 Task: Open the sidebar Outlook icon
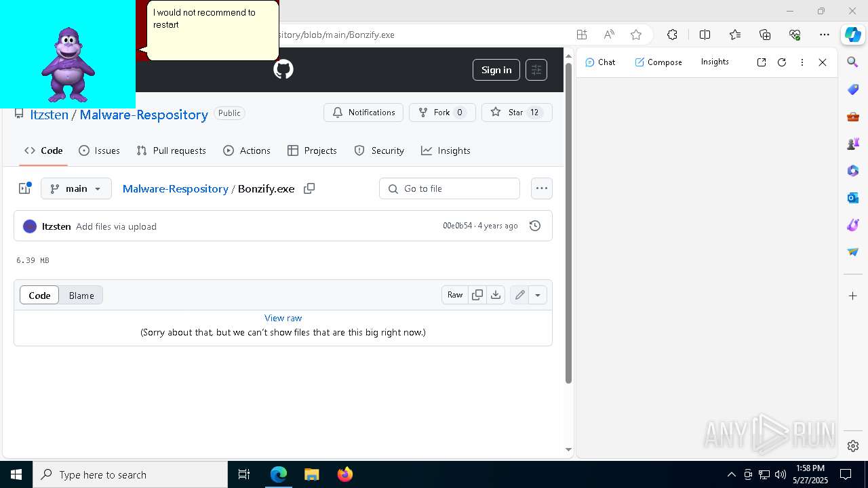pos(853,198)
